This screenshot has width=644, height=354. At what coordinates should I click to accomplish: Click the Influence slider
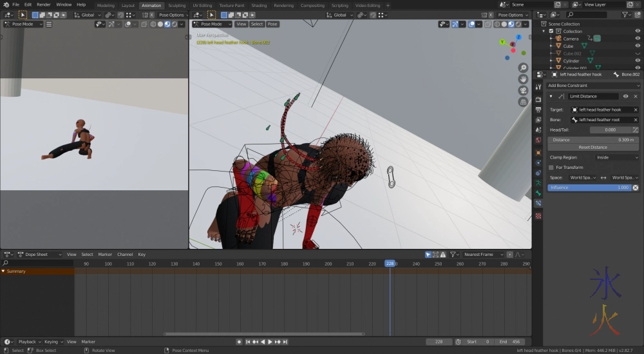589,188
